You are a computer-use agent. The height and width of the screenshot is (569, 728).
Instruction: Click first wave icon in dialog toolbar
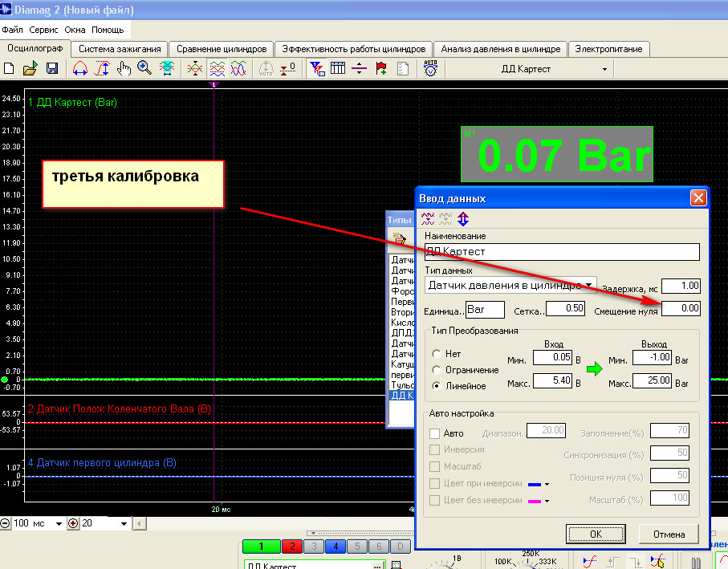click(x=428, y=218)
